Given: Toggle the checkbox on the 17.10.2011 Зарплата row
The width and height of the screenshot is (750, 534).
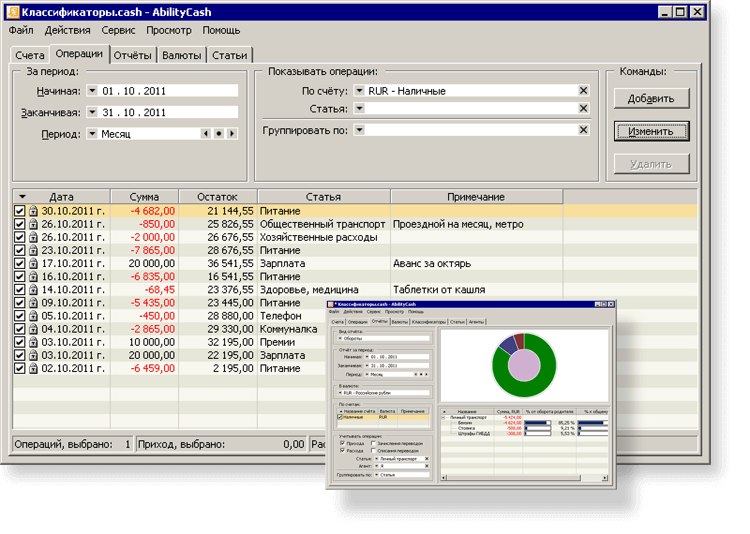Looking at the screenshot, I should (x=19, y=263).
